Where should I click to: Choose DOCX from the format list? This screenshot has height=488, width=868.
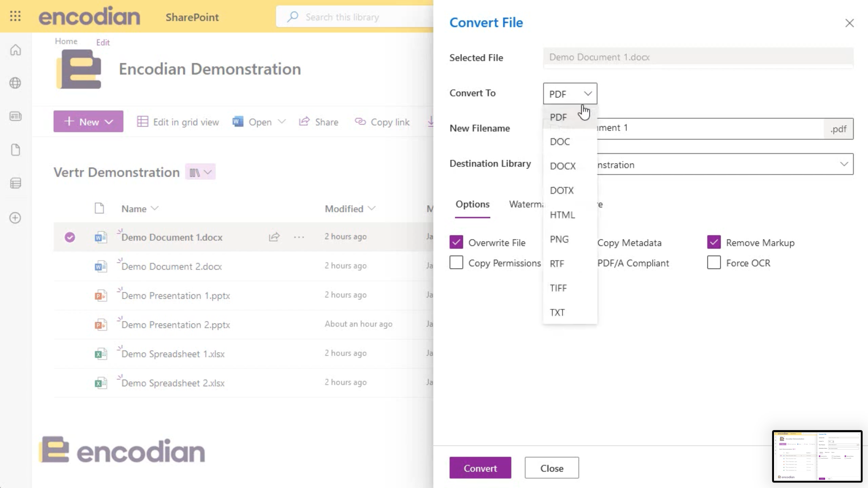click(570, 166)
